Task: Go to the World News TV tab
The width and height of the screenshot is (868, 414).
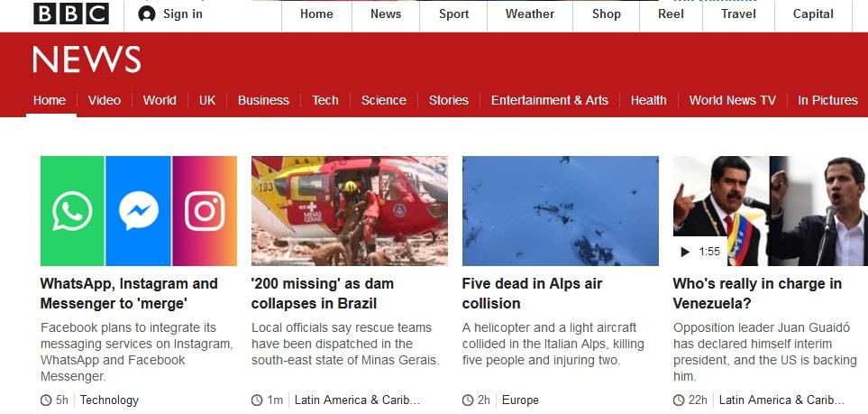Action: (x=733, y=100)
